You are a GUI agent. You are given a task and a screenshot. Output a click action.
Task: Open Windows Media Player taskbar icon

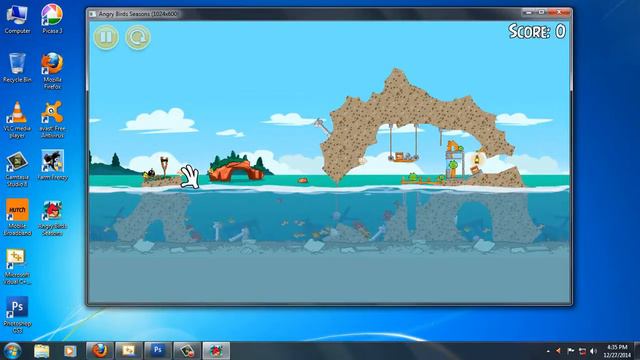pos(70,351)
